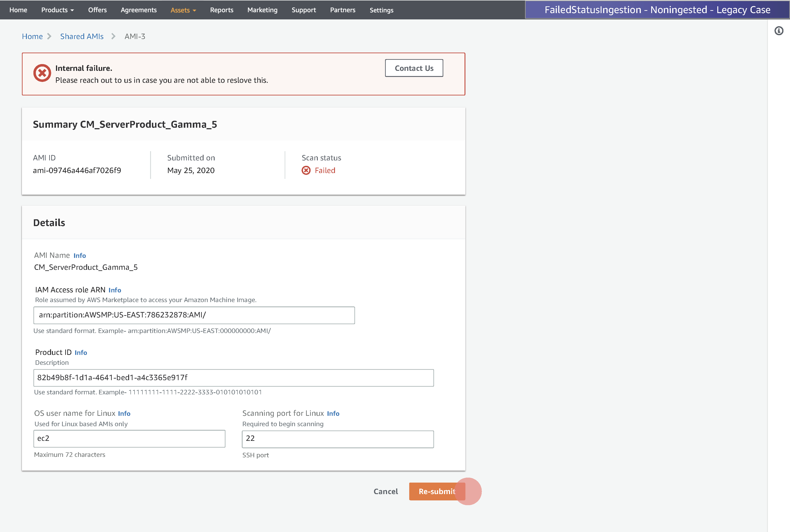The image size is (790, 532).
Task: Open Settings in the top navigation
Action: point(381,10)
